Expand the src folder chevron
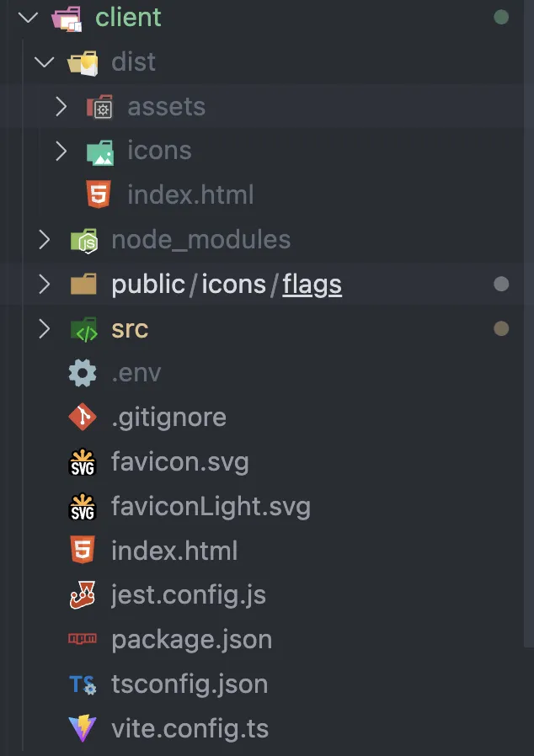 pos(44,329)
